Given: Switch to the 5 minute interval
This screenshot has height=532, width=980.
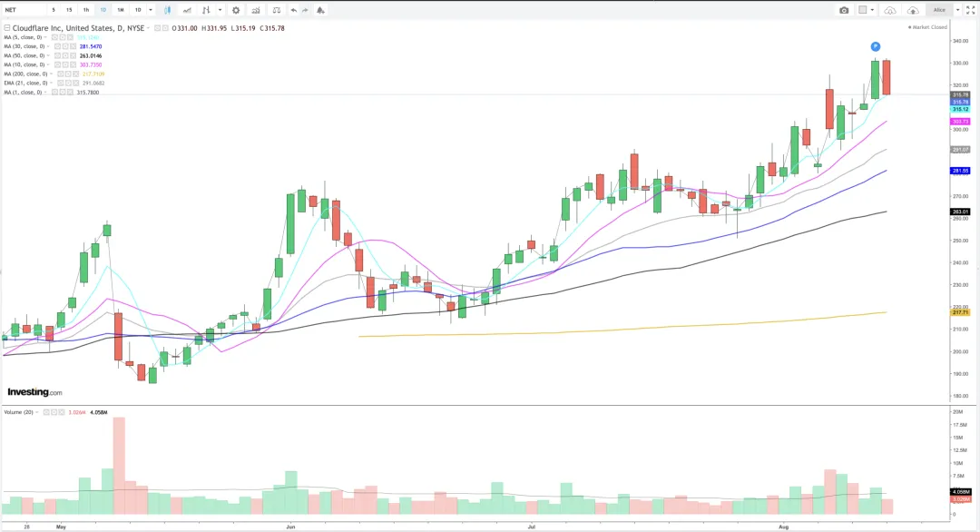Looking at the screenshot, I should (x=54, y=10).
